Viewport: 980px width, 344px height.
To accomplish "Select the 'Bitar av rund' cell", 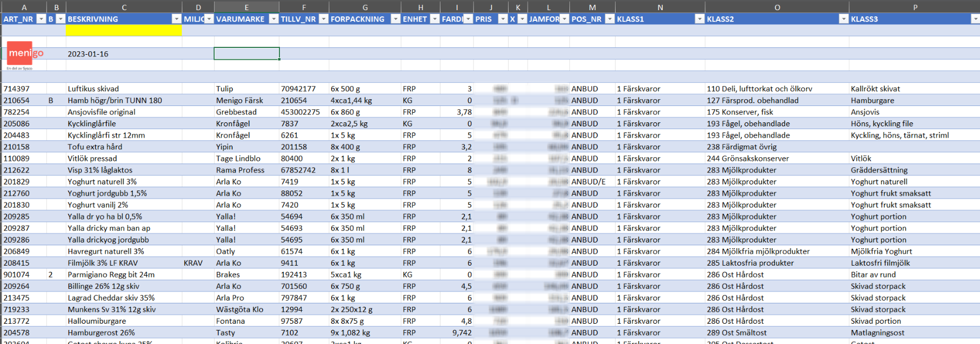I will point(915,275).
